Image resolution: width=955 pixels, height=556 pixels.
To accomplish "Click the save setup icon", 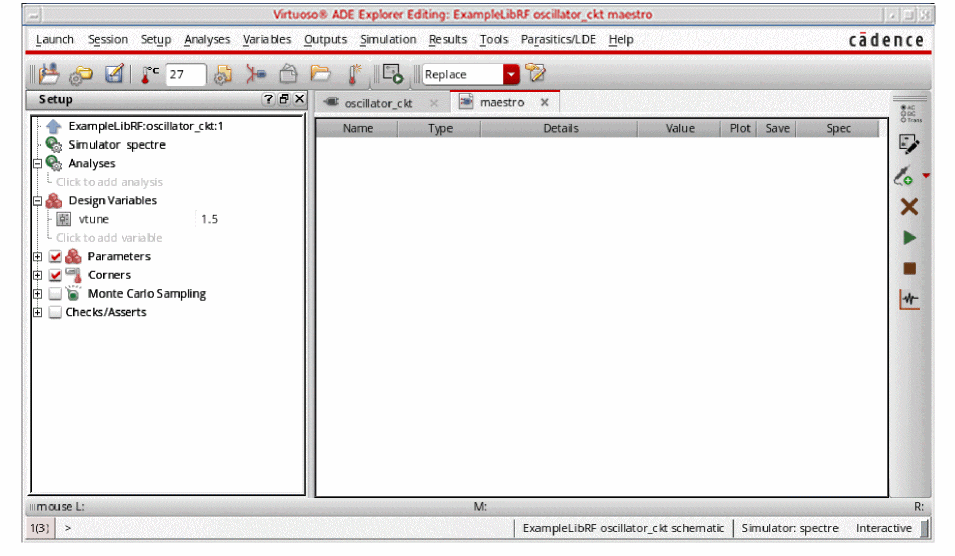I will 114,74.
